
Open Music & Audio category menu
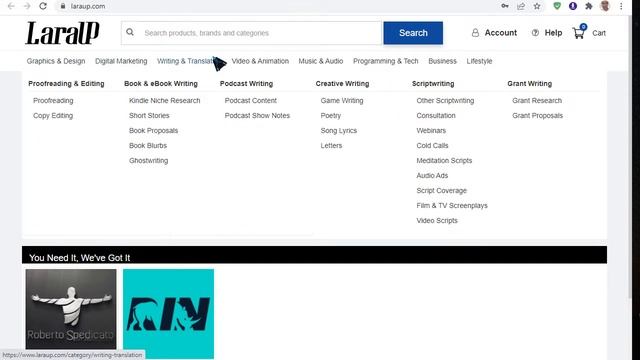320,61
